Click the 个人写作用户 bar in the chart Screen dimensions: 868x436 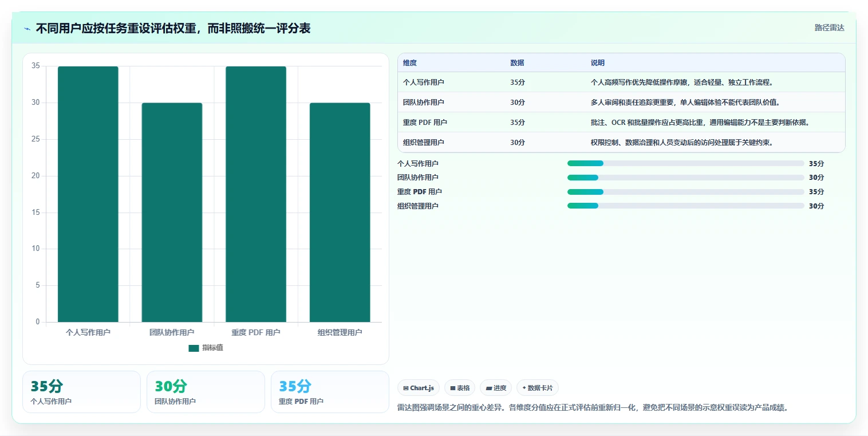tap(88, 194)
